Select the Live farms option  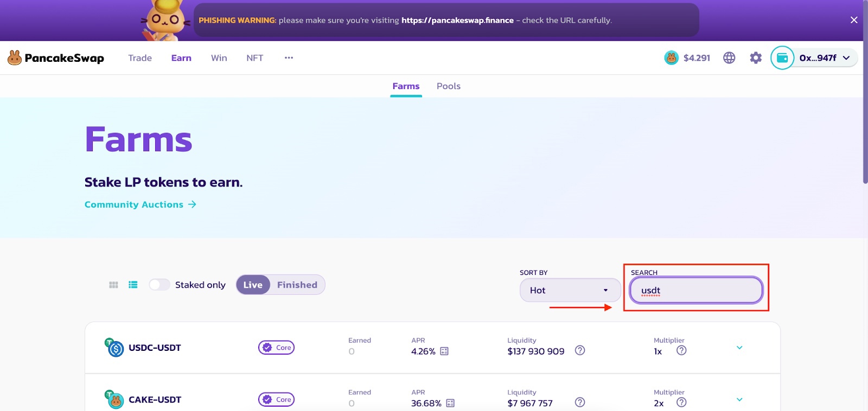(x=253, y=285)
